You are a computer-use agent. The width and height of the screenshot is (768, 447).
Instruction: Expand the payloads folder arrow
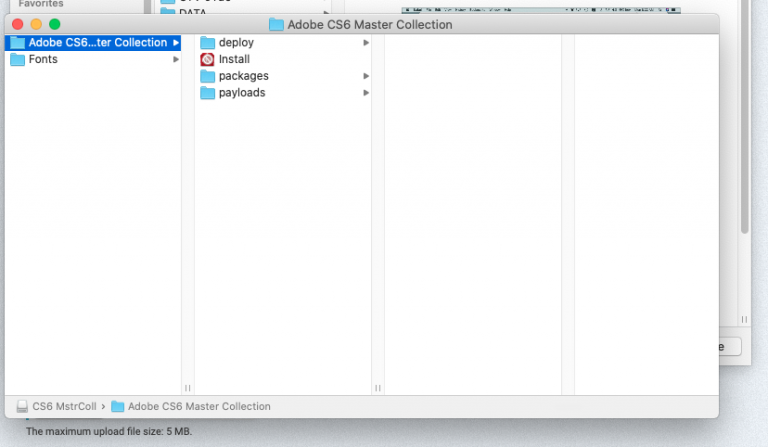tap(366, 93)
